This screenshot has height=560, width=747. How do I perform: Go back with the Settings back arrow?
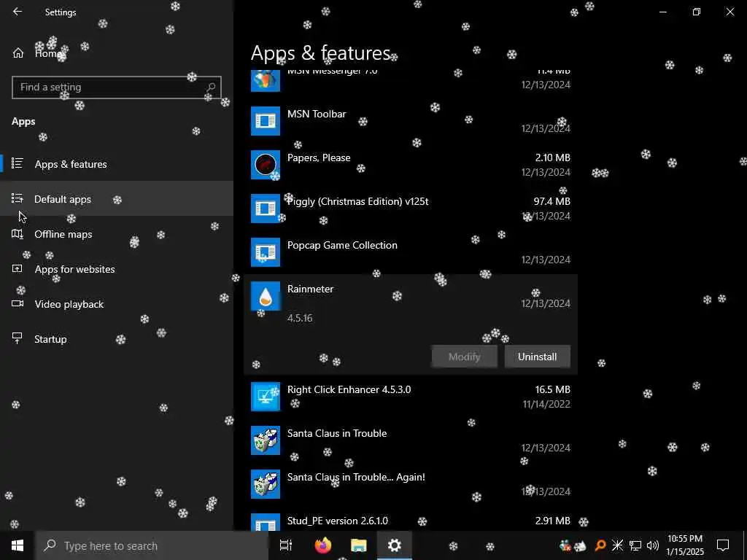pyautogui.click(x=18, y=12)
